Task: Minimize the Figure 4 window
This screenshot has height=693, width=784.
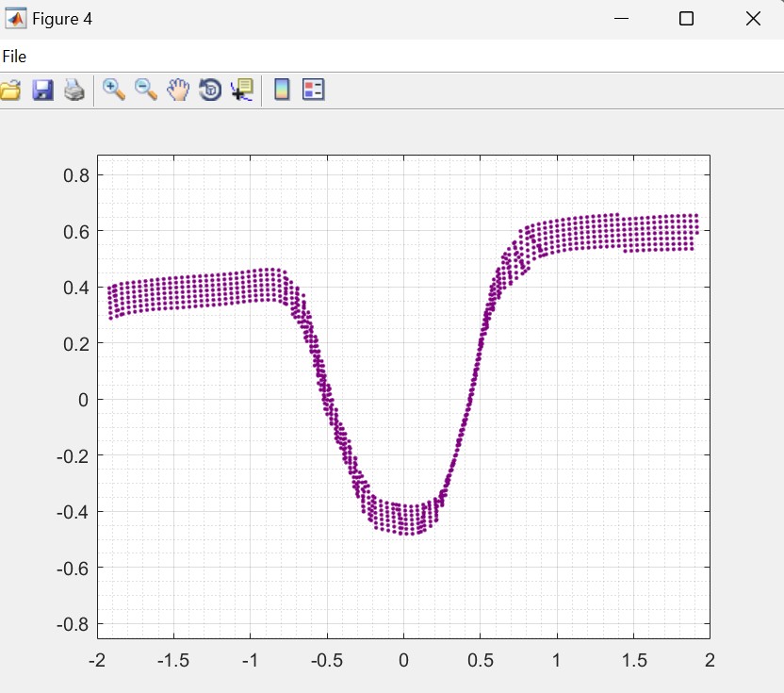Action: (621, 19)
